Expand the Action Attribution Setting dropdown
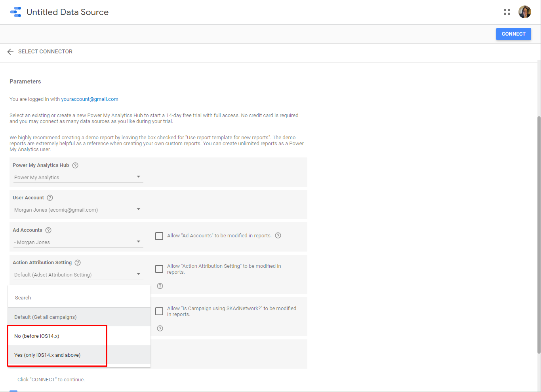This screenshot has height=392, width=541. click(78, 275)
